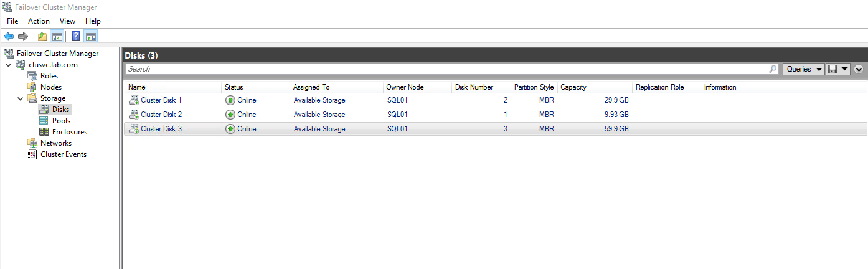Toggle the Show/Hide Console Tree icon
Viewport: 868px width, 269px height.
[x=57, y=36]
